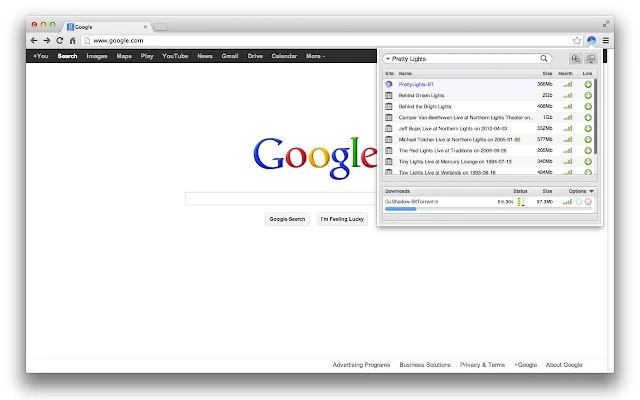
Task: Open +You in the Google bar
Action: [x=40, y=56]
